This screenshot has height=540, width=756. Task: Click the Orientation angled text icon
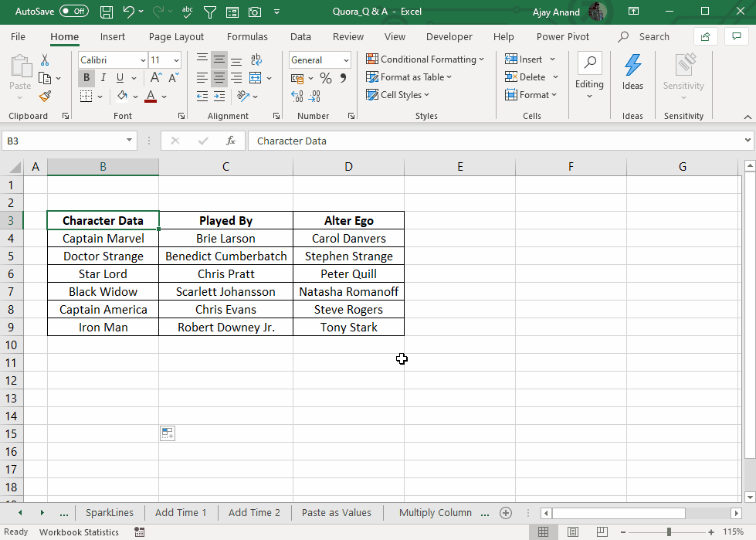tap(243, 96)
